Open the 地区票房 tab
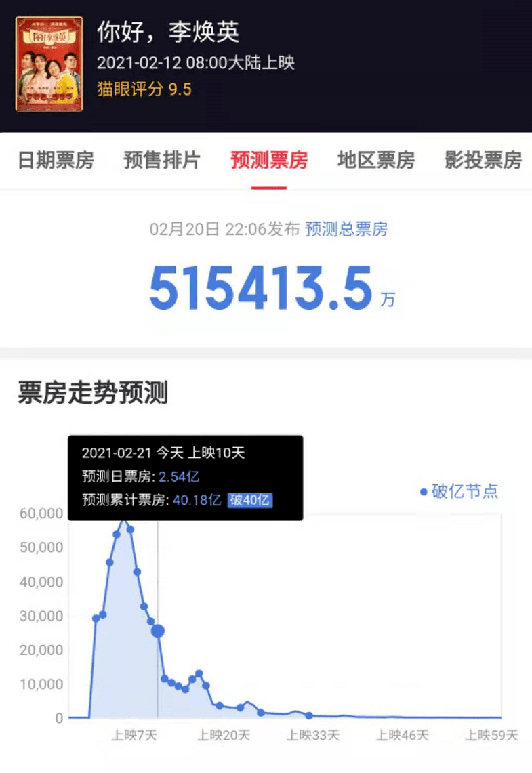 (376, 160)
